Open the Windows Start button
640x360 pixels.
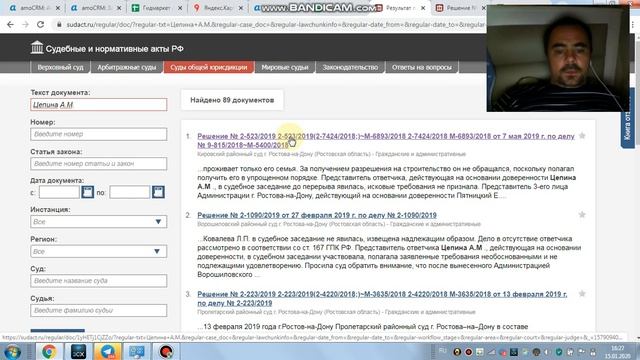[x=13, y=352]
